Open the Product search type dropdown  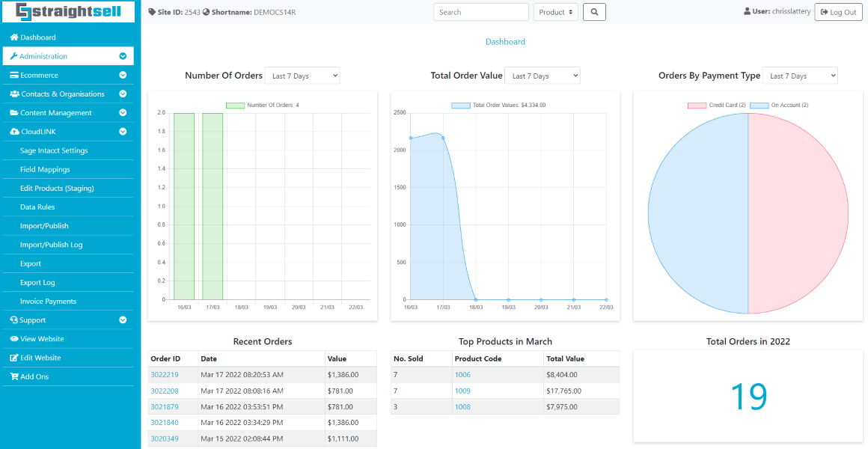(x=556, y=12)
